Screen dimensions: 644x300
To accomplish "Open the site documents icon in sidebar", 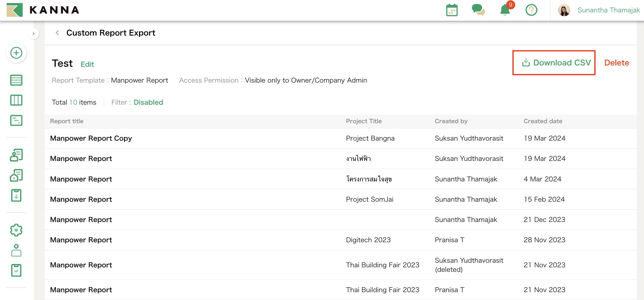I will click(16, 175).
